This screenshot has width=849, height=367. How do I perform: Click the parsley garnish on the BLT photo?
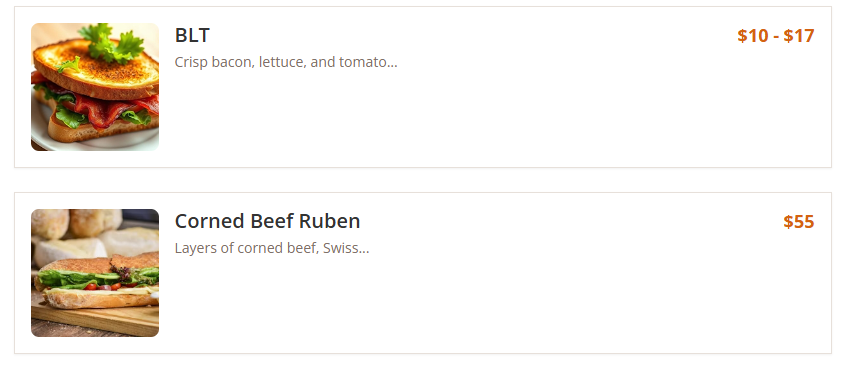tap(113, 43)
